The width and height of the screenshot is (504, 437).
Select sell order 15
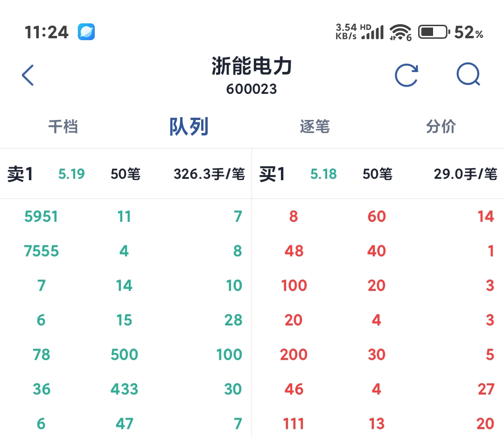(x=125, y=320)
